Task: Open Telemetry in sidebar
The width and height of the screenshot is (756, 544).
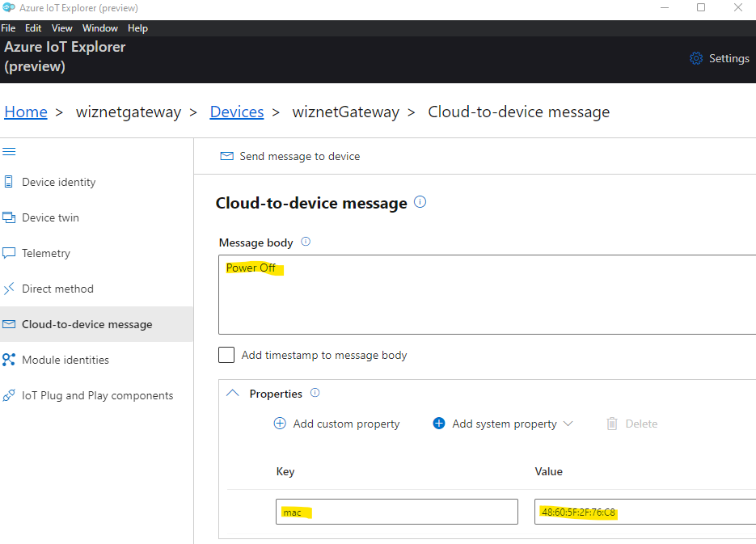Action: [96, 253]
